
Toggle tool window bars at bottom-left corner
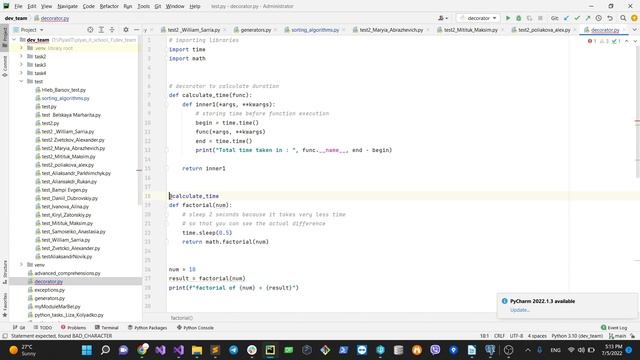(4, 336)
